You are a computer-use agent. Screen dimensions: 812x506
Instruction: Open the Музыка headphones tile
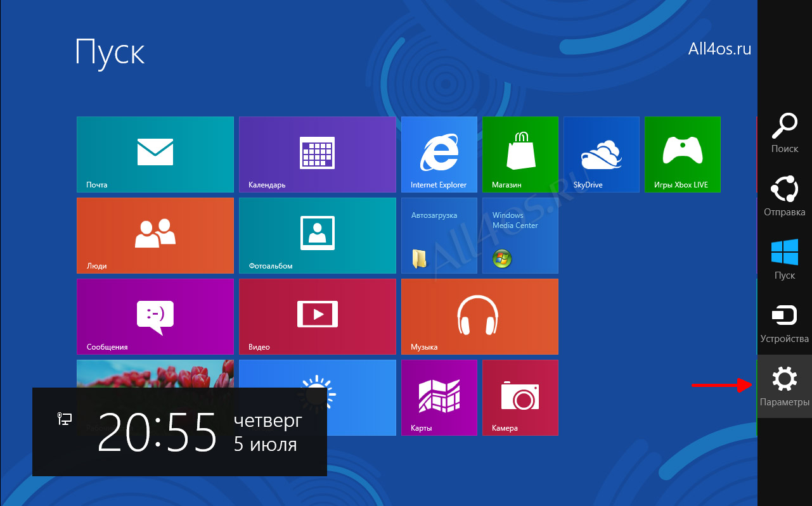[480, 317]
